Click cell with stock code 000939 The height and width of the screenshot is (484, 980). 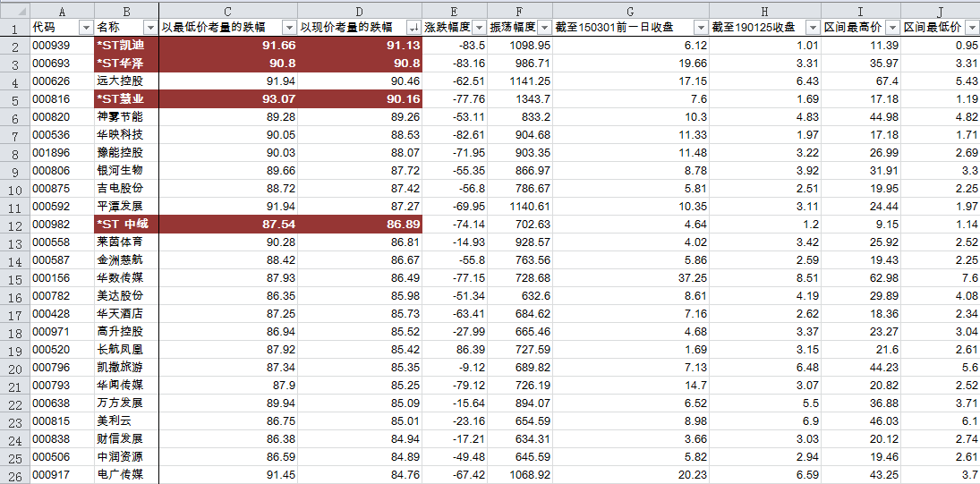63,46
